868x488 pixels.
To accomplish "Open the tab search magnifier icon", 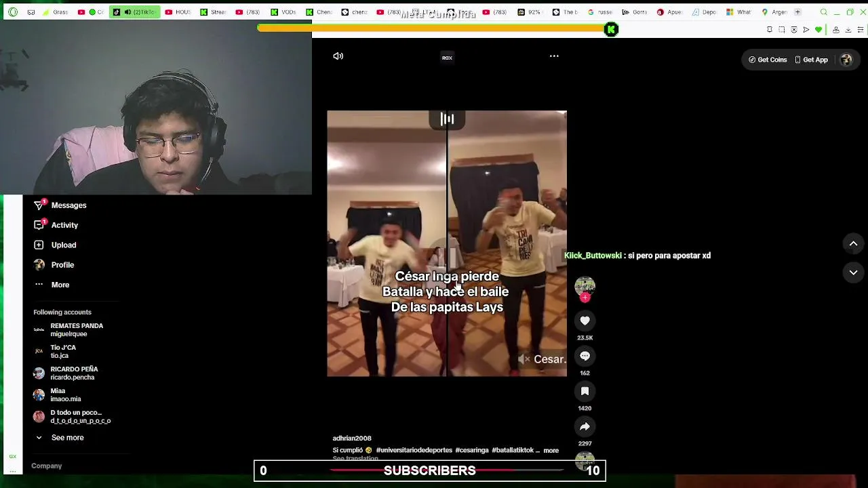I will pos(823,12).
